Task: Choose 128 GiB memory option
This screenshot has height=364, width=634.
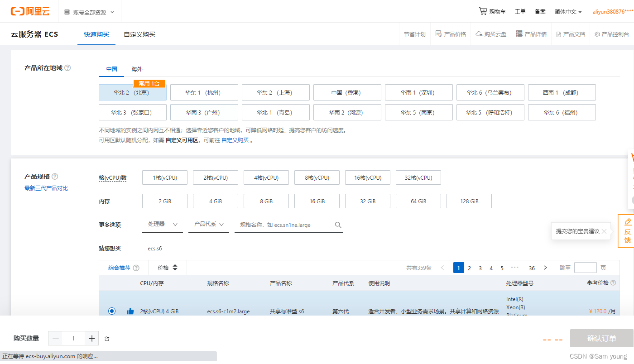Action: (469, 201)
